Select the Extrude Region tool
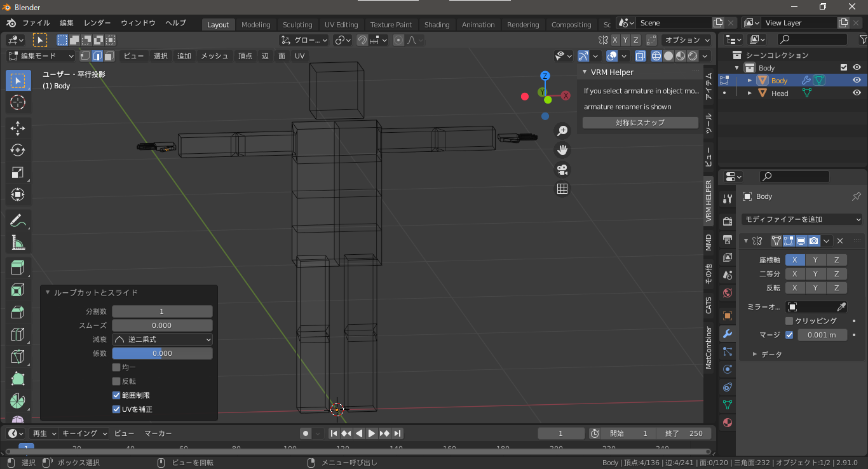The image size is (868, 469). click(18, 268)
